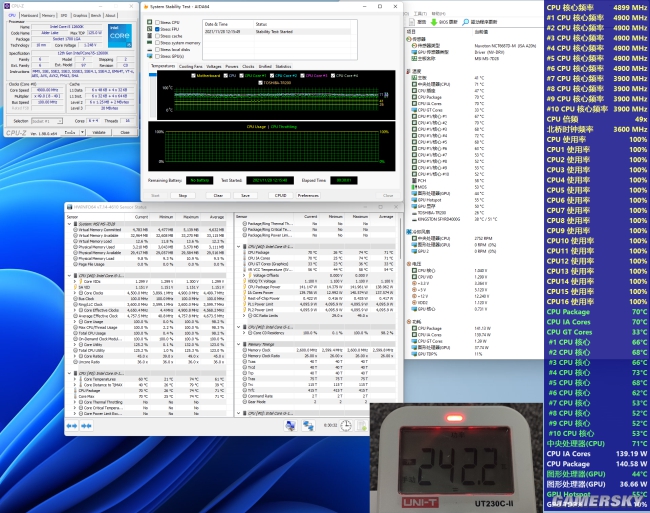This screenshot has height=513, width=650.
Task: Click the CPU Package temperature row icon in AIDA64
Action: pyautogui.click(x=415, y=97)
